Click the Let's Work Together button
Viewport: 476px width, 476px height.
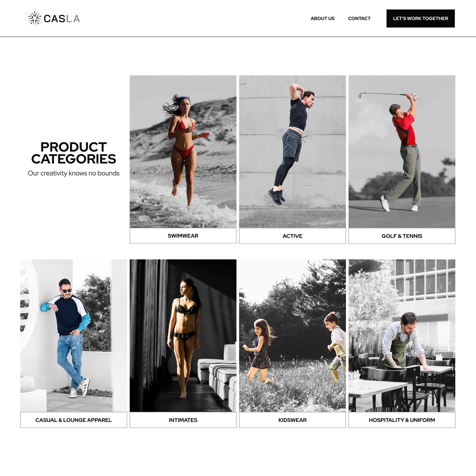tap(420, 19)
